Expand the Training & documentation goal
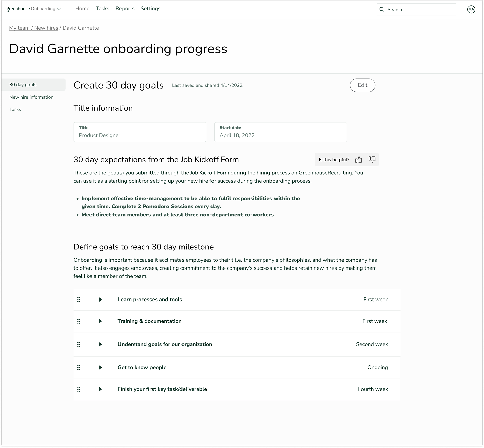The height and width of the screenshot is (448, 484). (100, 321)
